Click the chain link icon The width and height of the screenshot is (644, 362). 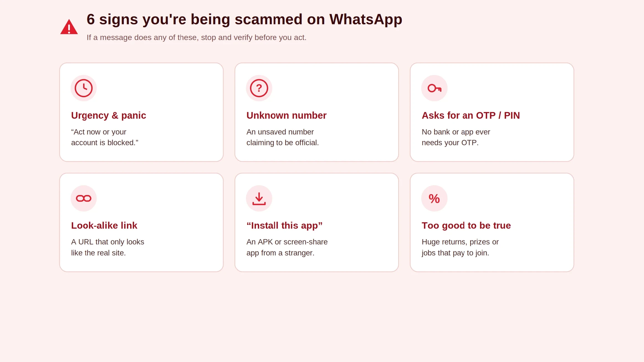click(x=84, y=198)
